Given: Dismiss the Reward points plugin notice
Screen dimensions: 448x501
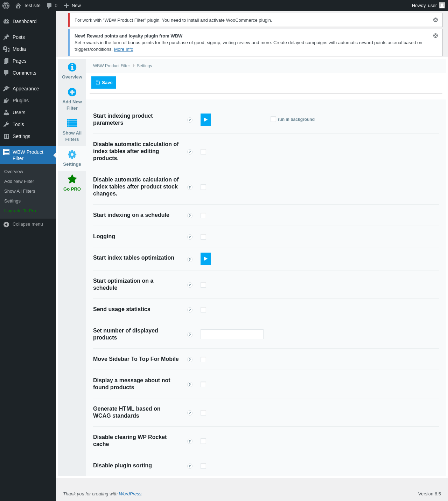Looking at the screenshot, I should tap(435, 36).
